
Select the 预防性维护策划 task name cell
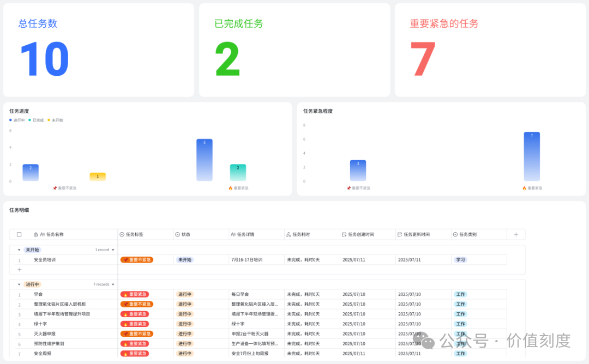click(x=49, y=344)
